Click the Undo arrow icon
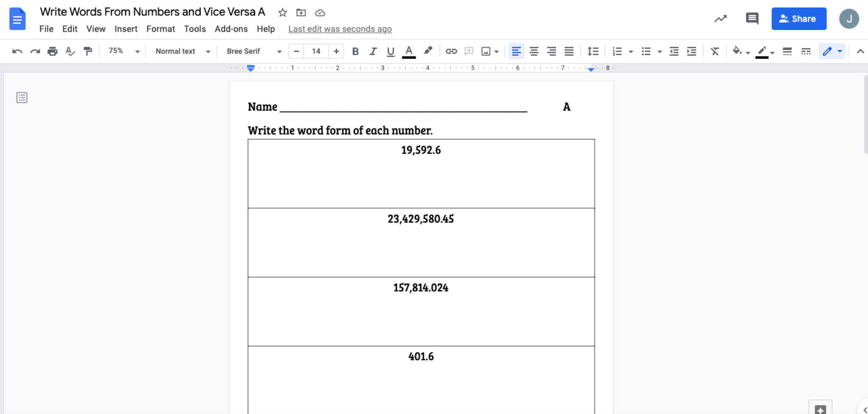Viewport: 868px width, 414px height. pyautogui.click(x=17, y=51)
